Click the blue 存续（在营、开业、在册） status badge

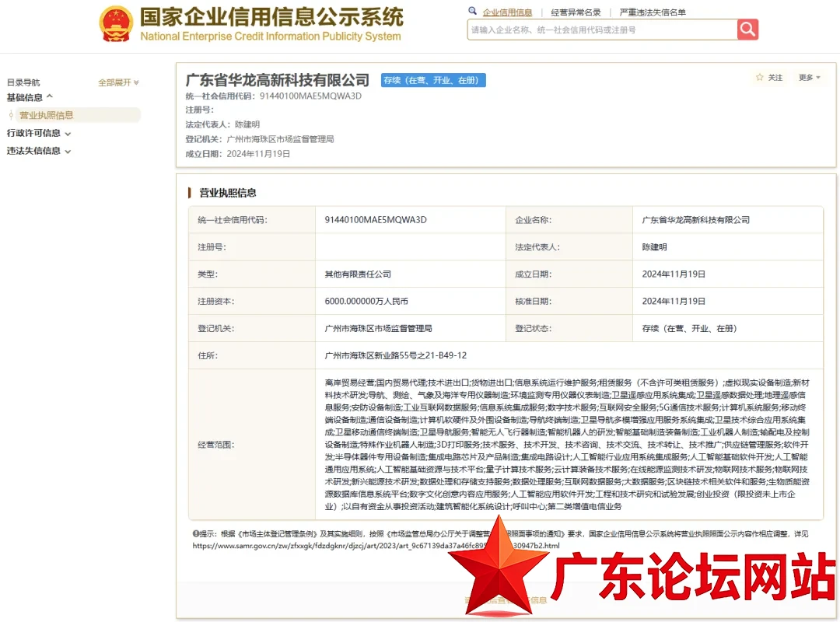pos(433,80)
